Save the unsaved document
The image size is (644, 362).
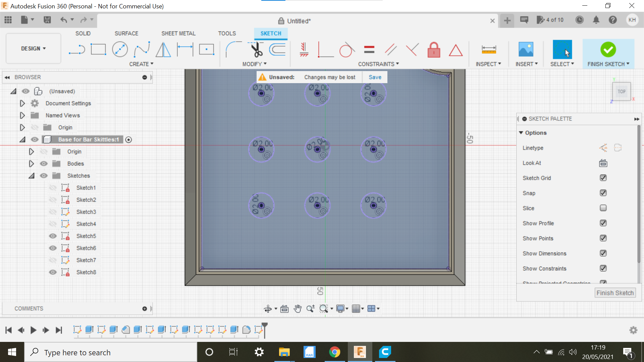point(375,76)
